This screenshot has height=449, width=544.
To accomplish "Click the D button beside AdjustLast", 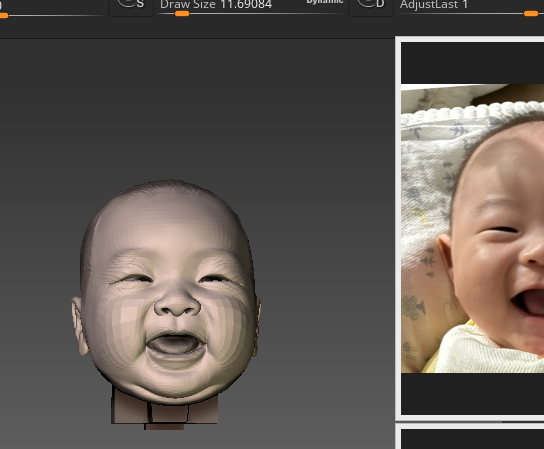I will pyautogui.click(x=371, y=7).
